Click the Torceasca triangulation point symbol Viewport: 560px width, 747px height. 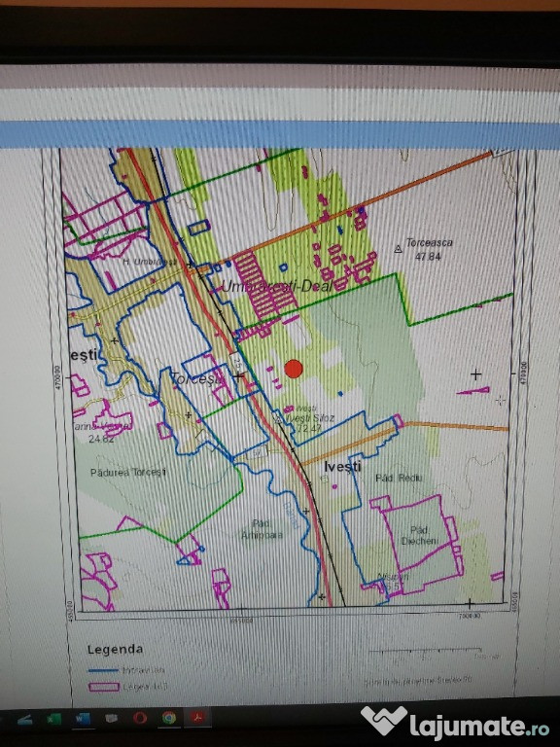click(x=399, y=248)
